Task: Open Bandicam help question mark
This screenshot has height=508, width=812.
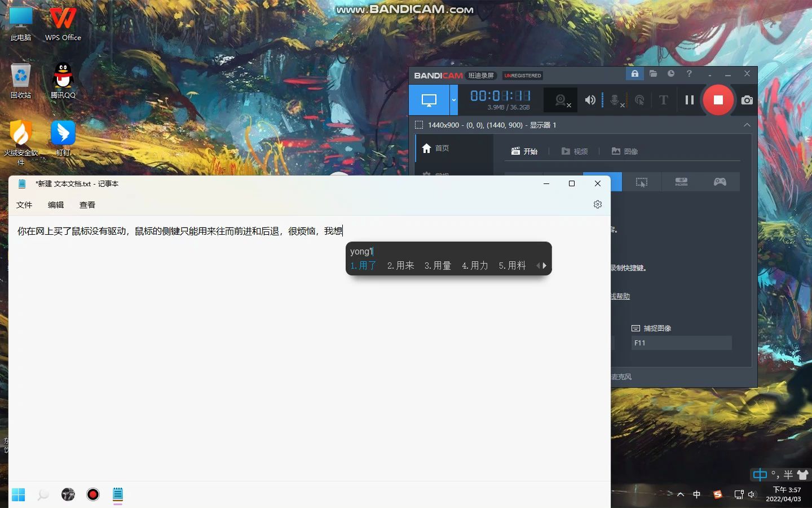Action: [689, 73]
